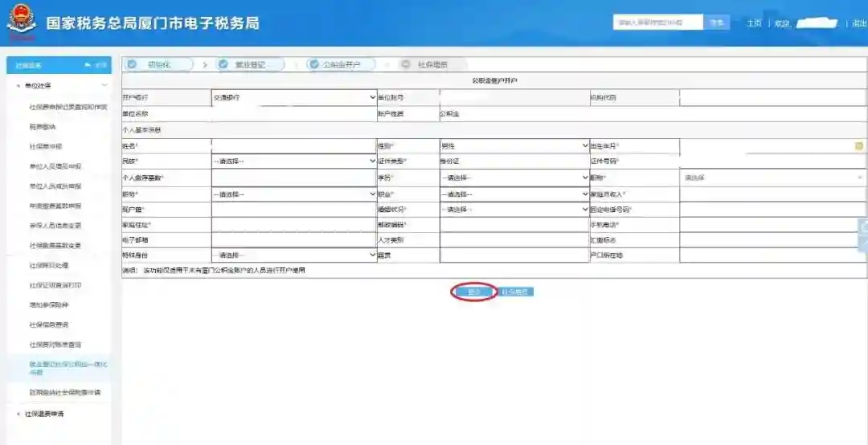
Task: Collapse the 单位社保 menu group
Action: click(x=104, y=85)
